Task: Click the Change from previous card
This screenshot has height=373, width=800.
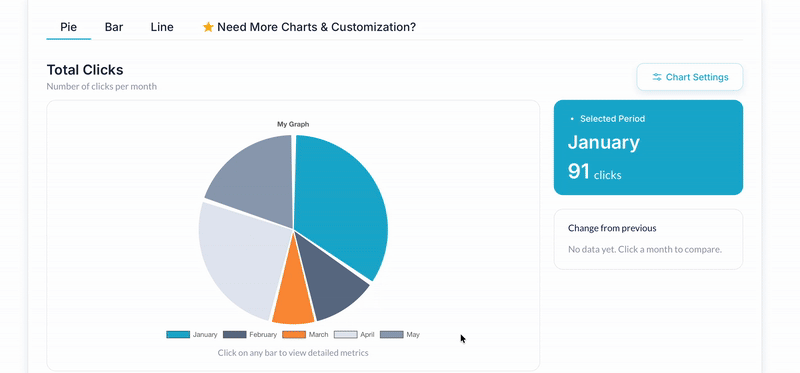Action: click(648, 239)
